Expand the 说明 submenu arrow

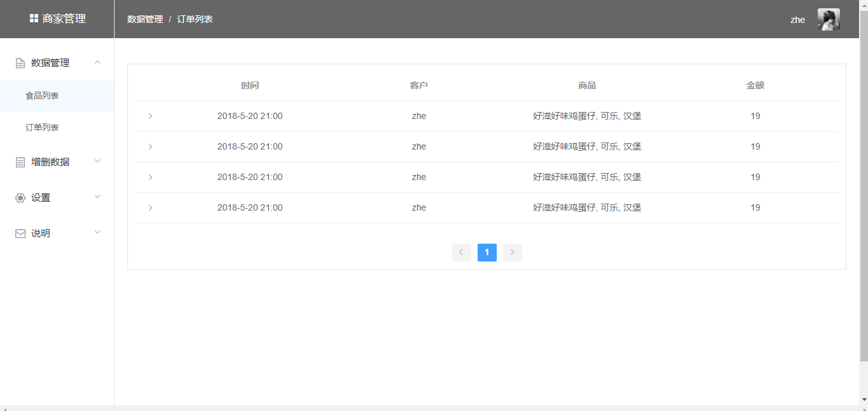pos(97,232)
